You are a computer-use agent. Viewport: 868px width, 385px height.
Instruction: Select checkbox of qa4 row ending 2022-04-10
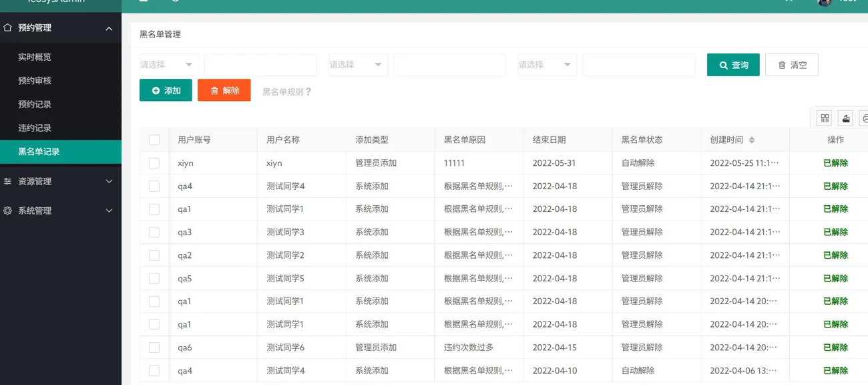[154, 371]
